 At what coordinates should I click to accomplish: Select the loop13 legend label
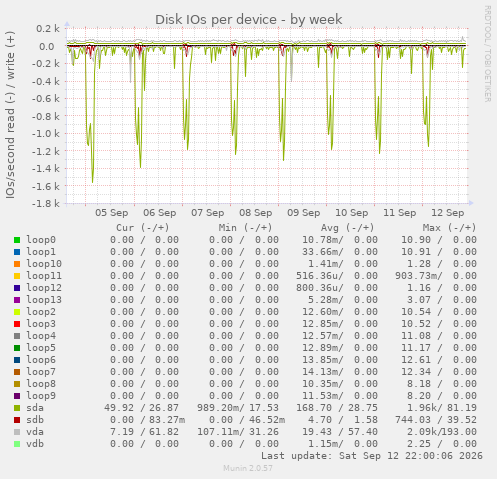(x=44, y=300)
